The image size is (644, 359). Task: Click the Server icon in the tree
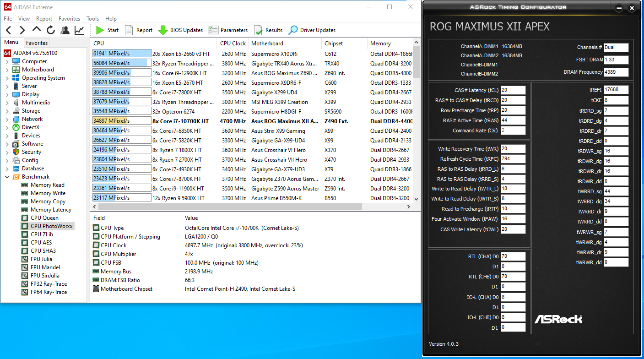(x=16, y=86)
